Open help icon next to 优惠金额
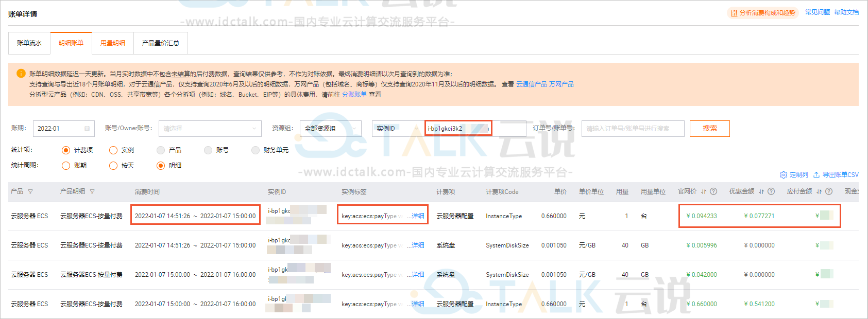The width and height of the screenshot is (868, 319). (771, 191)
